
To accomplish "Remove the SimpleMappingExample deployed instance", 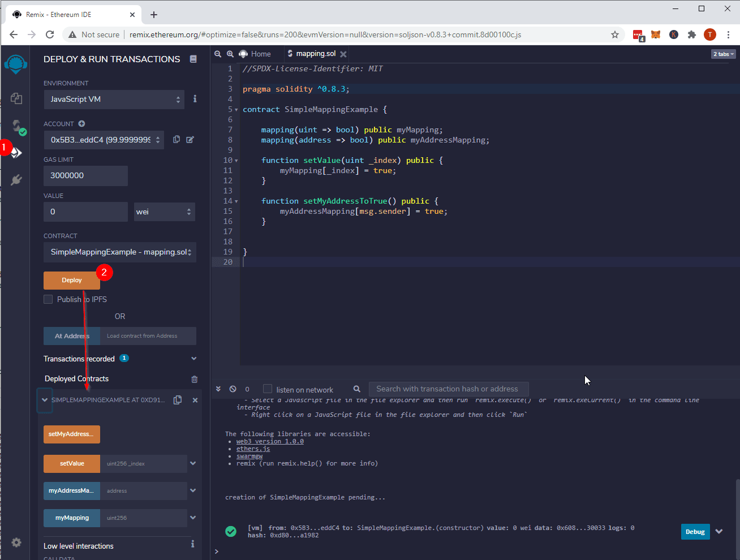I will pos(195,400).
